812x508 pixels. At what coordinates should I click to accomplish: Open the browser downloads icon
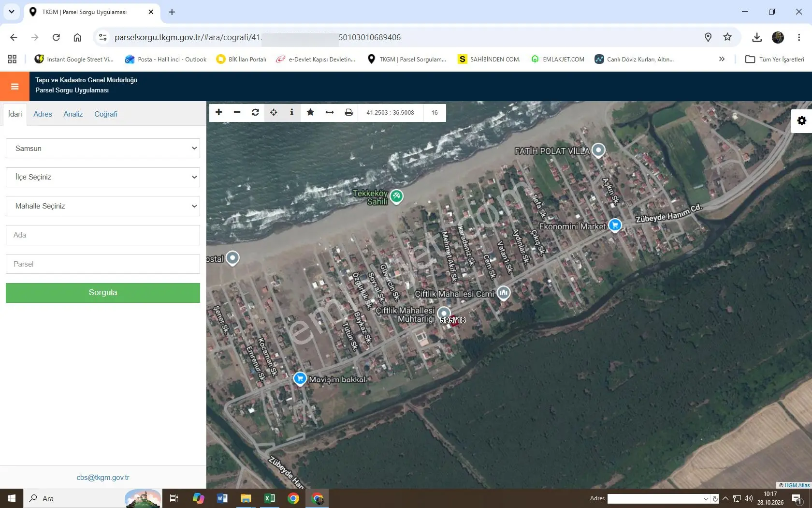[757, 37]
